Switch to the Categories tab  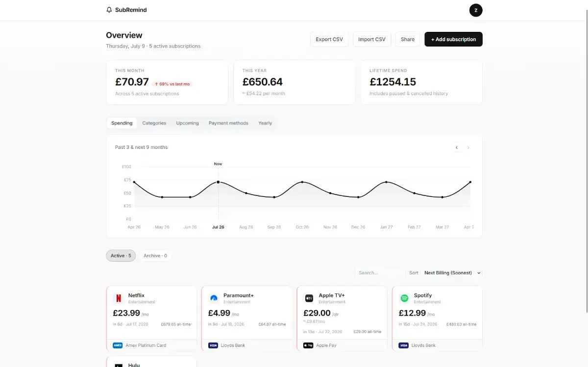coord(154,123)
